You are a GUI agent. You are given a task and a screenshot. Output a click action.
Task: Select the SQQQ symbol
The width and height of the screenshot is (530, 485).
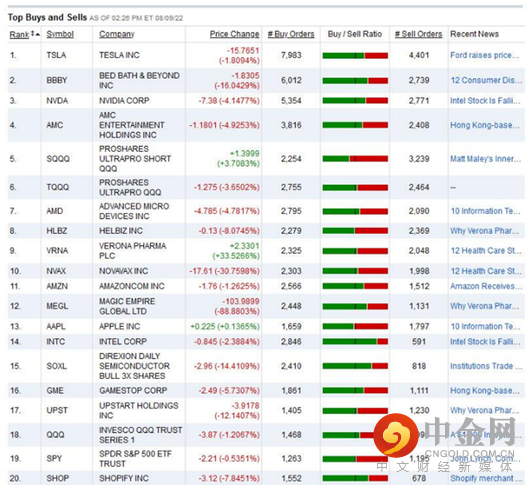click(x=58, y=159)
